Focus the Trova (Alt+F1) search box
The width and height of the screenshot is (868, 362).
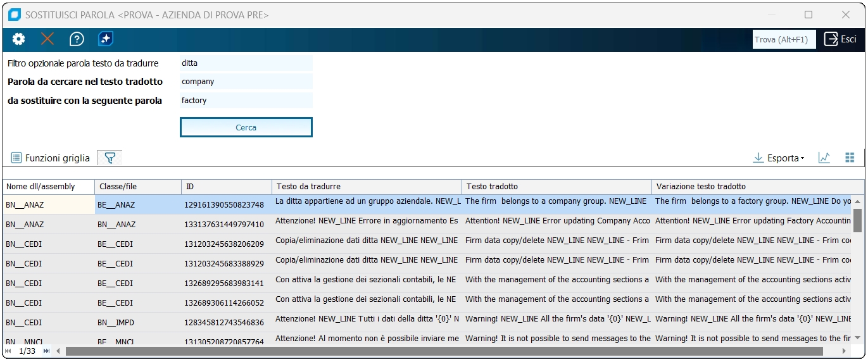click(784, 39)
